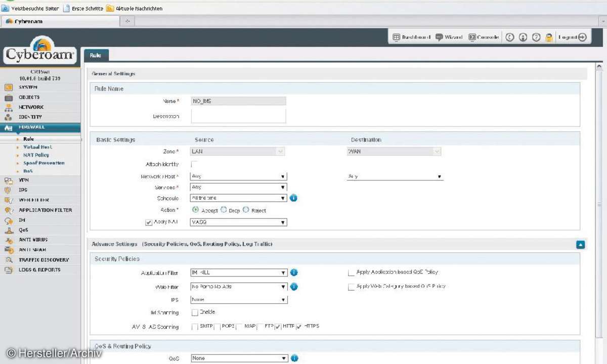Open the Application Filter sidebar menu
Image resolution: width=607 pixels, height=364 pixels.
point(45,210)
